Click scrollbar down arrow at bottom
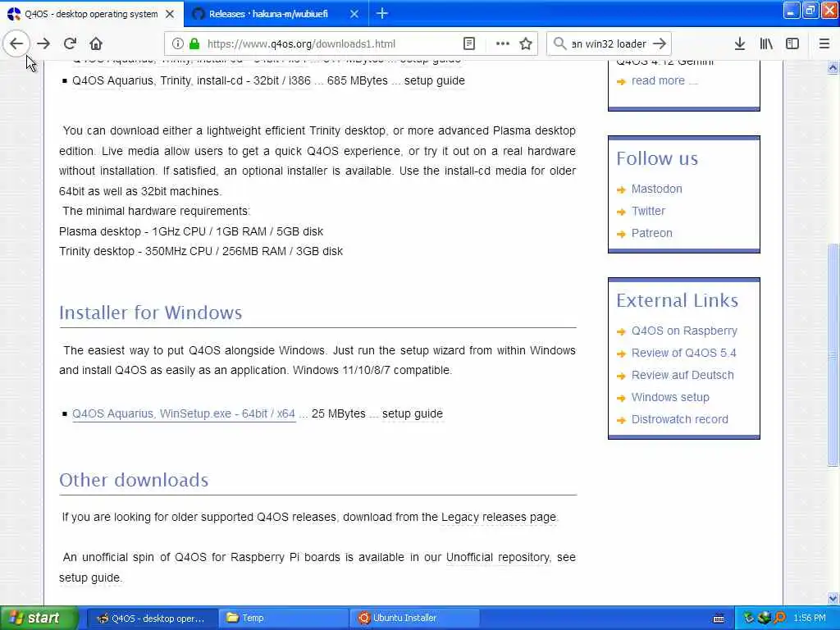Image resolution: width=840 pixels, height=630 pixels. click(833, 598)
